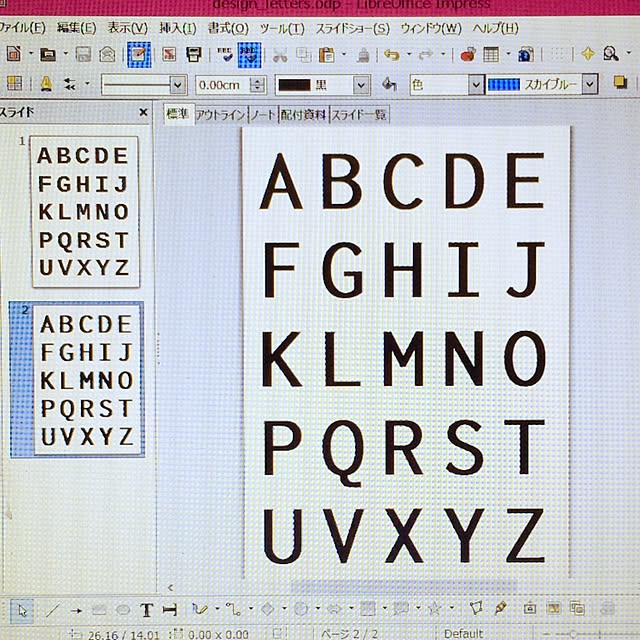Image resolution: width=640 pixels, height=640 pixels.
Task: Click the sky blue fill swatch
Action: 504,84
